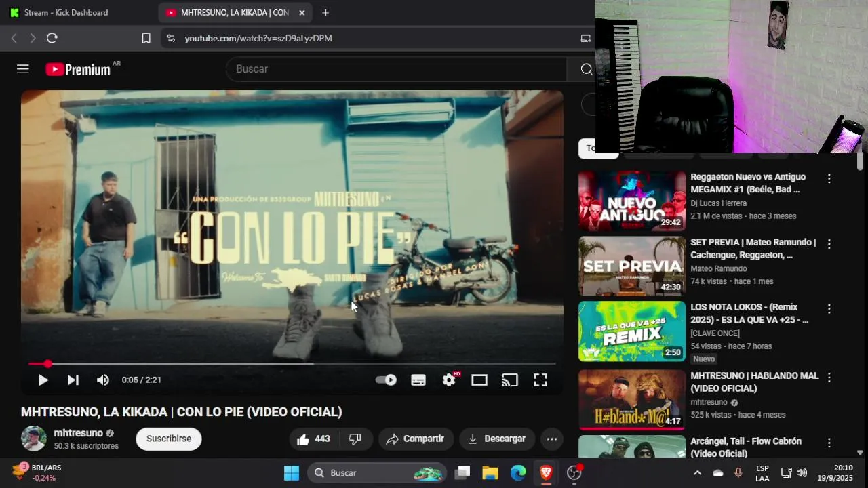Toggle autoplay switch in player

tap(387, 380)
